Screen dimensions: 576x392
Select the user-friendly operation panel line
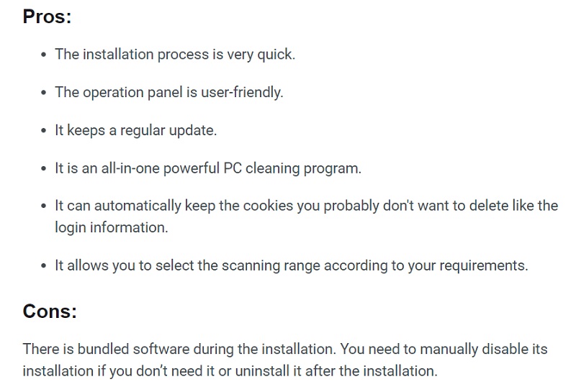point(168,93)
